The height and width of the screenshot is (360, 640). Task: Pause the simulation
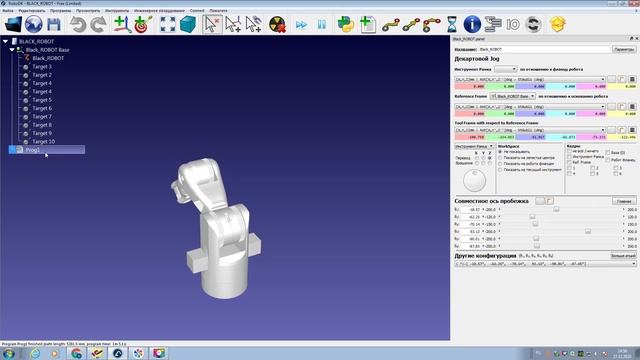click(322, 25)
